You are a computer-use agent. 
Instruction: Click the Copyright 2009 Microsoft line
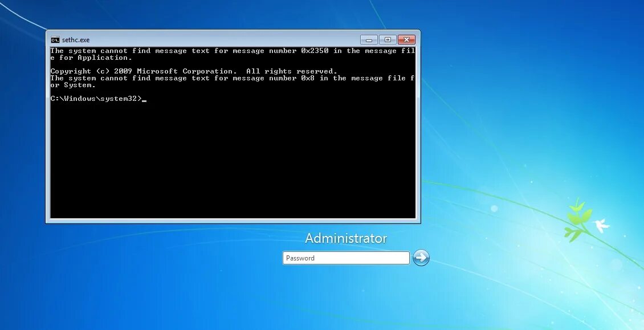pyautogui.click(x=194, y=71)
